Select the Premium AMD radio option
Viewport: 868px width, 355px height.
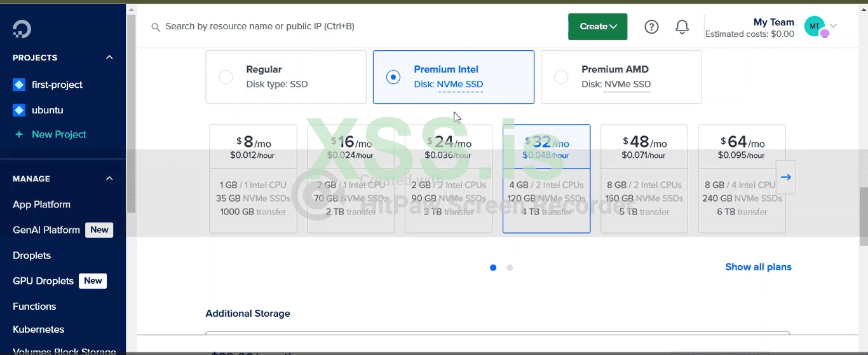coord(561,77)
